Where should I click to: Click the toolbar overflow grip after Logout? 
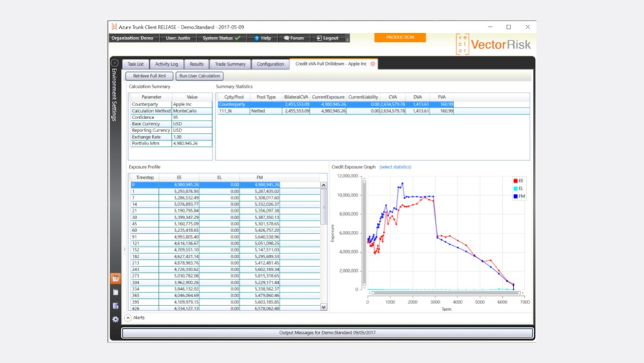point(347,38)
